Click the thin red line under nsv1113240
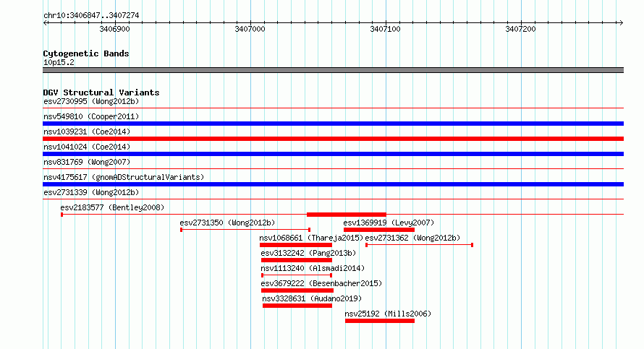 297,275
